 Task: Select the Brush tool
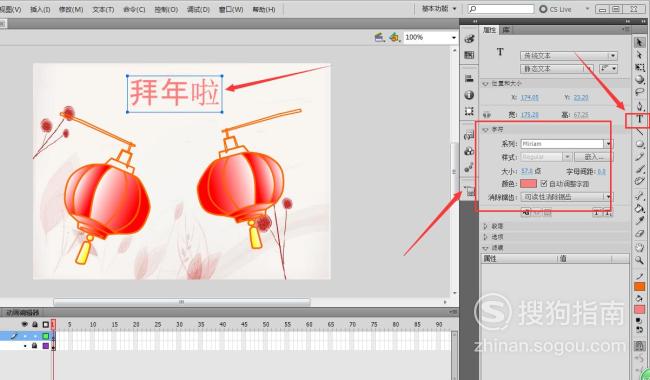point(639,169)
